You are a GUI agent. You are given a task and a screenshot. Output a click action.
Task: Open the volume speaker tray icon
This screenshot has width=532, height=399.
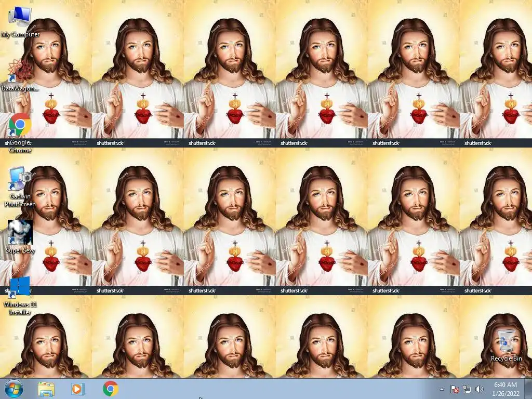tap(479, 389)
